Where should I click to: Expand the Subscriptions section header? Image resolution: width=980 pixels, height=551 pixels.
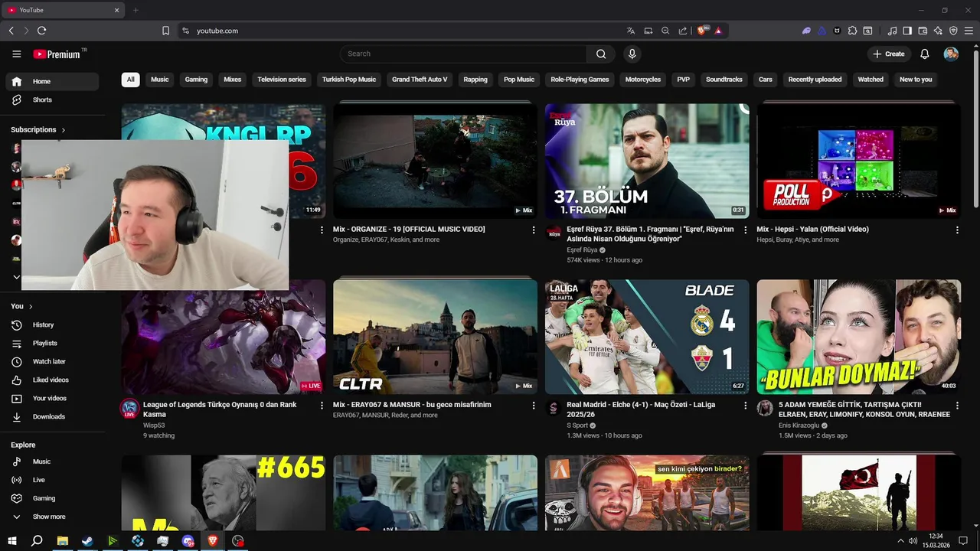point(38,129)
